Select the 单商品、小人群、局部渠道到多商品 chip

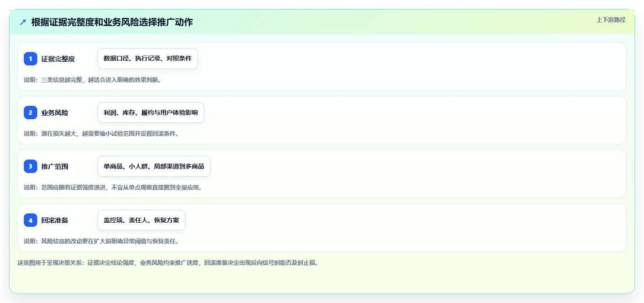point(154,166)
